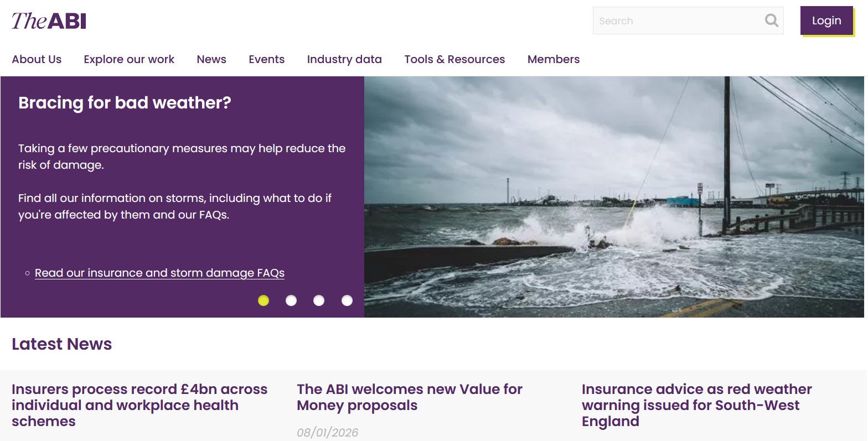Read our insurance and storm damage FAQs

point(159,273)
